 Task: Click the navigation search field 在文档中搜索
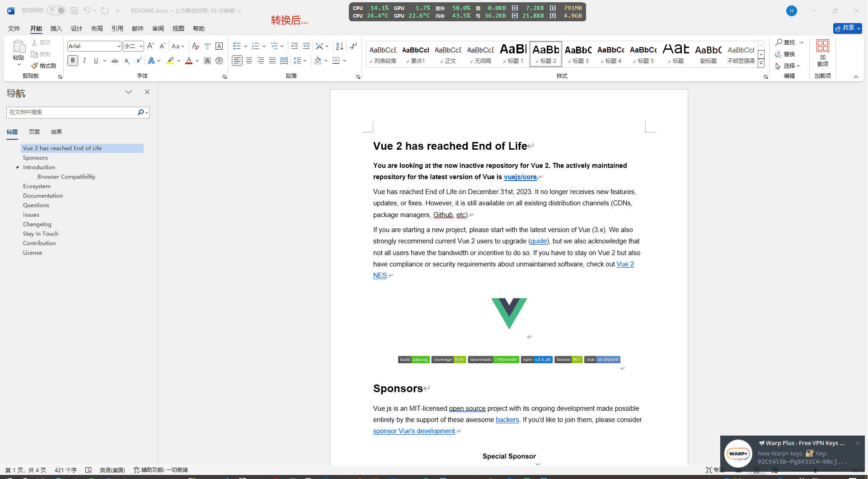coord(71,112)
